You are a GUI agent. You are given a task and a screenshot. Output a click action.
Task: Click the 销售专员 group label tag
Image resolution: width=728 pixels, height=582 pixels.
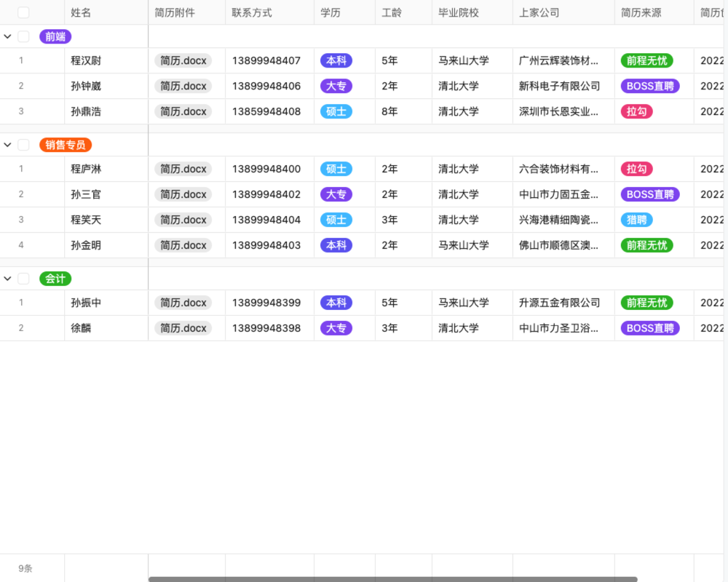65,144
